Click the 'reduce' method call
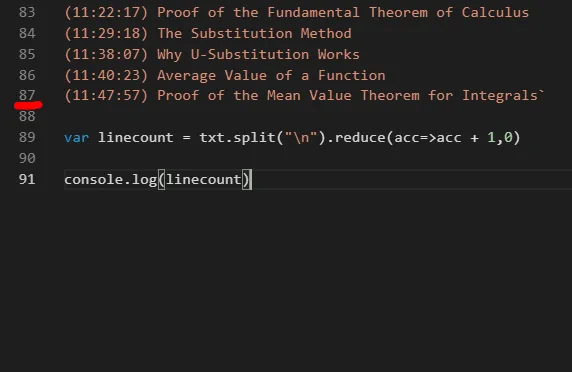The image size is (572, 372). (x=360, y=138)
